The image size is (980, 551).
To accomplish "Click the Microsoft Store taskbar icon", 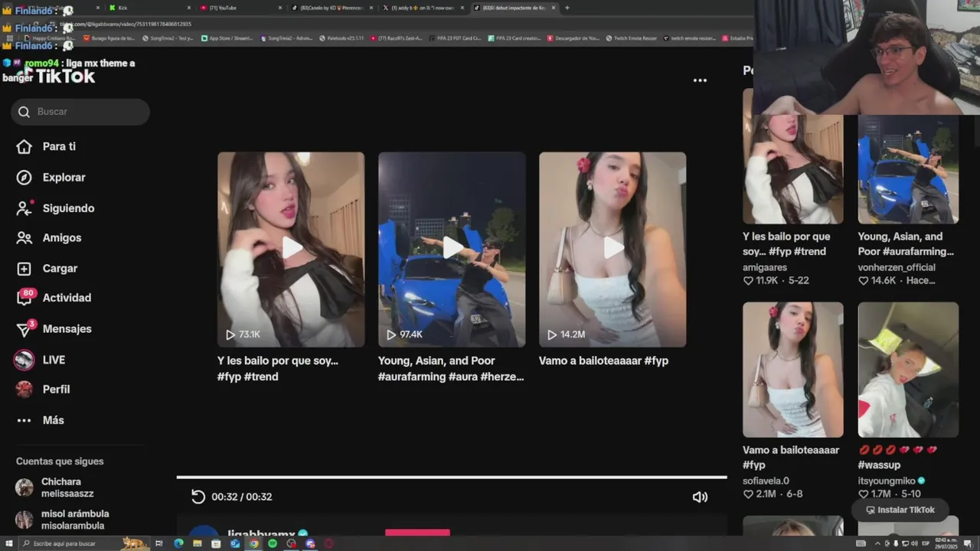I will pos(216,543).
